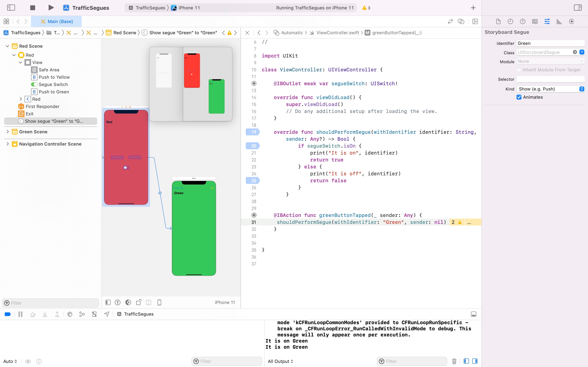Expand the Green Scene tree item
This screenshot has height=367, width=588.
[x=8, y=132]
